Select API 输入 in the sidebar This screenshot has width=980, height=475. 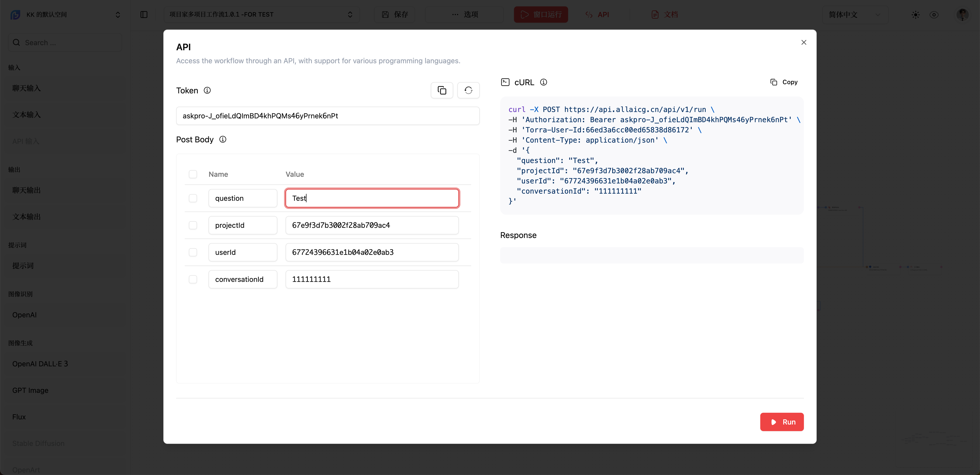(x=65, y=142)
